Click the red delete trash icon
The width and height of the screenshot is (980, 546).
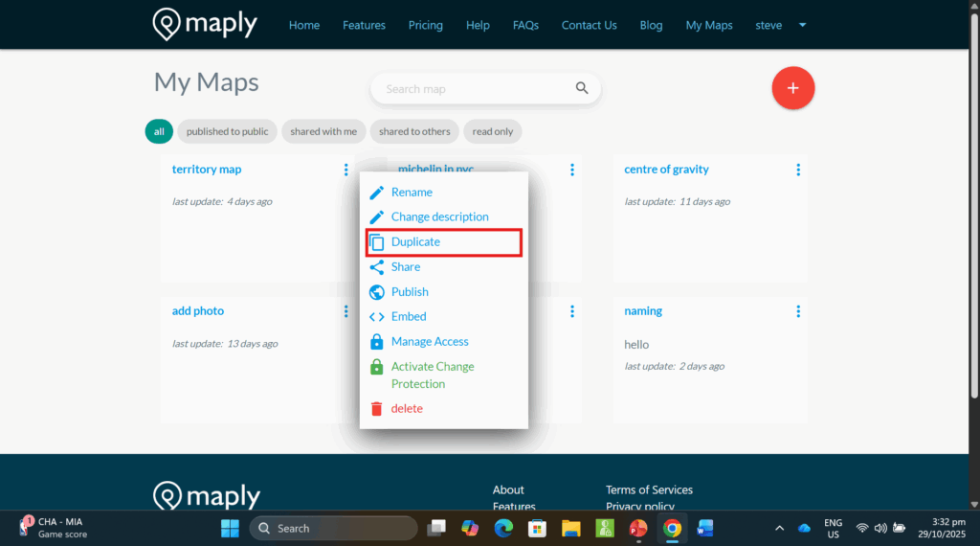pyautogui.click(x=376, y=409)
